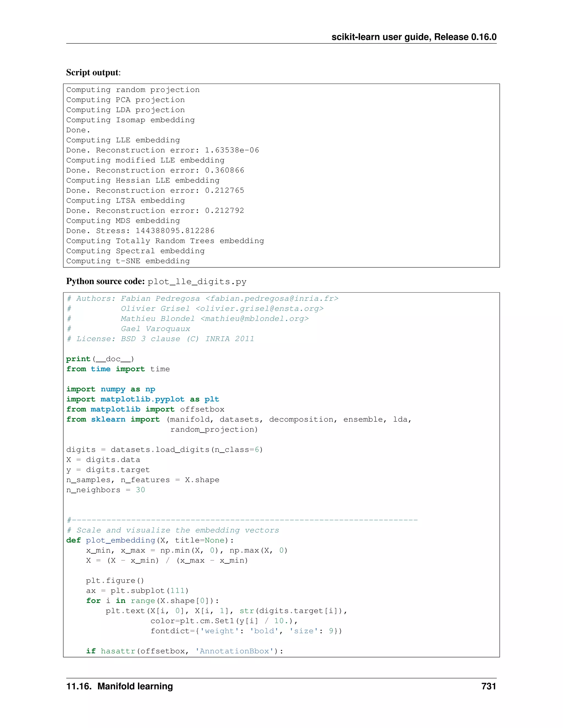The width and height of the screenshot is (563, 728).
Task: Click author comment 'Mathieu Blondel'
Action: (215, 319)
